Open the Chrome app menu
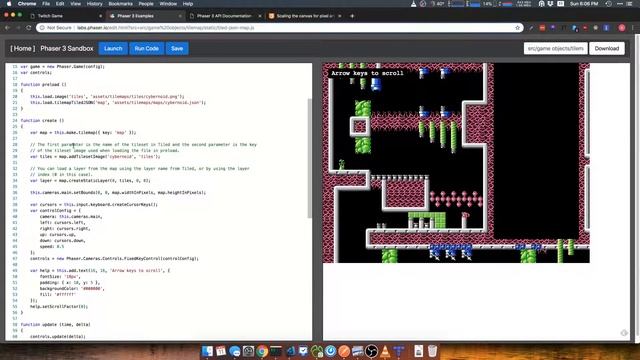The height and width of the screenshot is (360, 640). tap(27, 4)
